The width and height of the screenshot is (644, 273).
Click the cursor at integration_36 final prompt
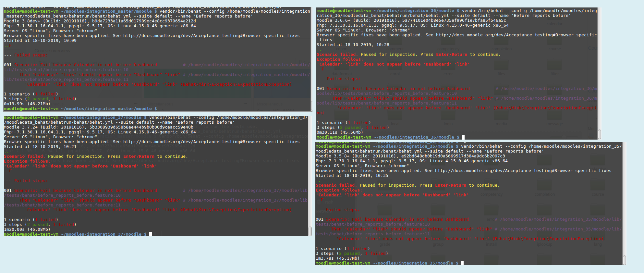(x=463, y=137)
